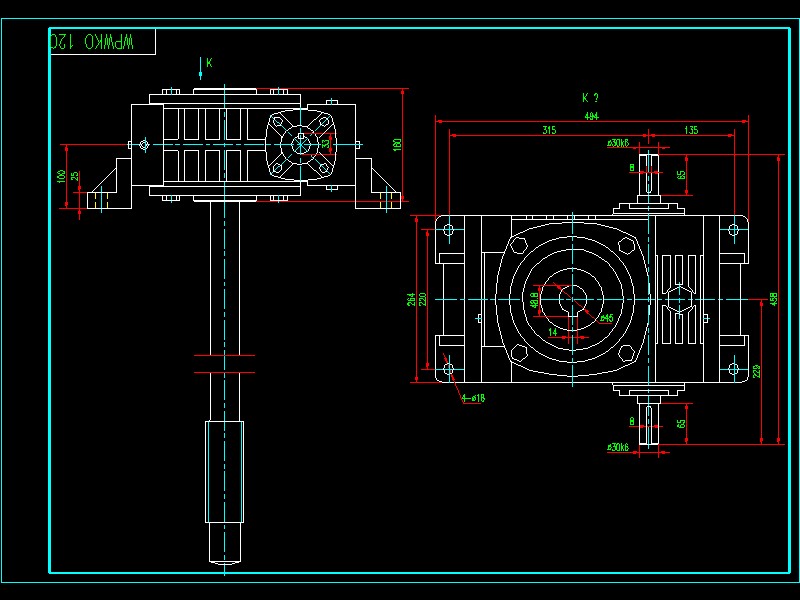800x600 pixels.
Task: Click the '65' dimension beside lower shaft
Action: click(x=681, y=424)
